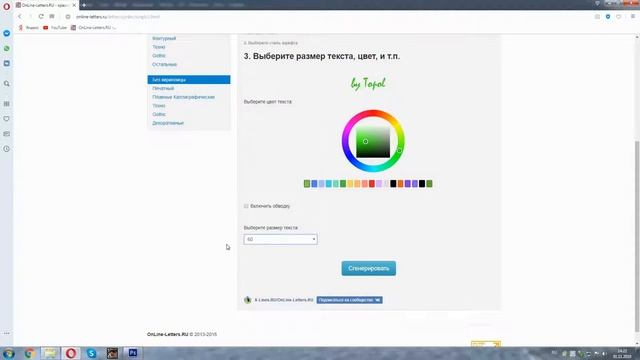Open the Яндекс bookmark
The image size is (640, 360).
[x=28, y=28]
